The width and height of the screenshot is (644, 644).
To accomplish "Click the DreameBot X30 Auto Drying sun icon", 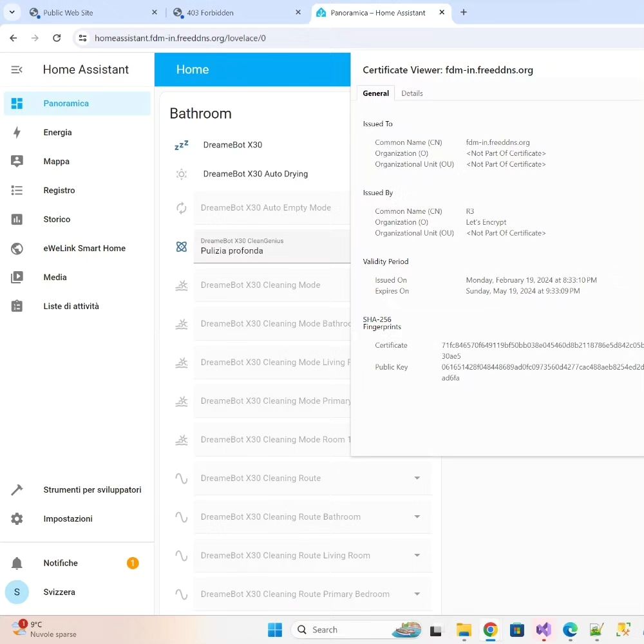I will [182, 174].
